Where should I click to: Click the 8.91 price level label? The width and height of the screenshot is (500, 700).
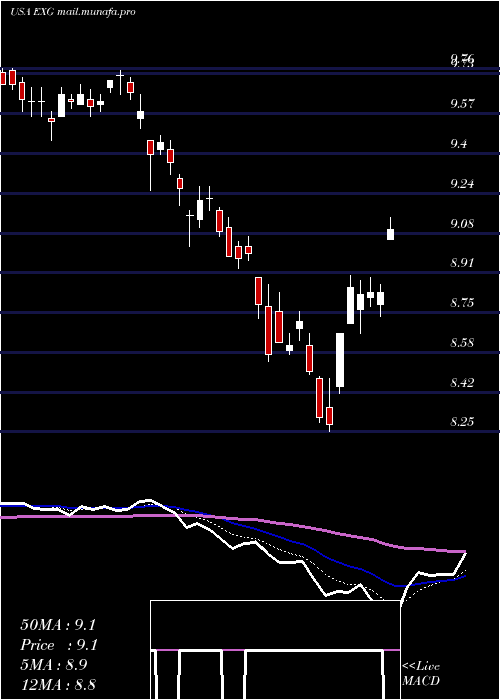point(462,263)
